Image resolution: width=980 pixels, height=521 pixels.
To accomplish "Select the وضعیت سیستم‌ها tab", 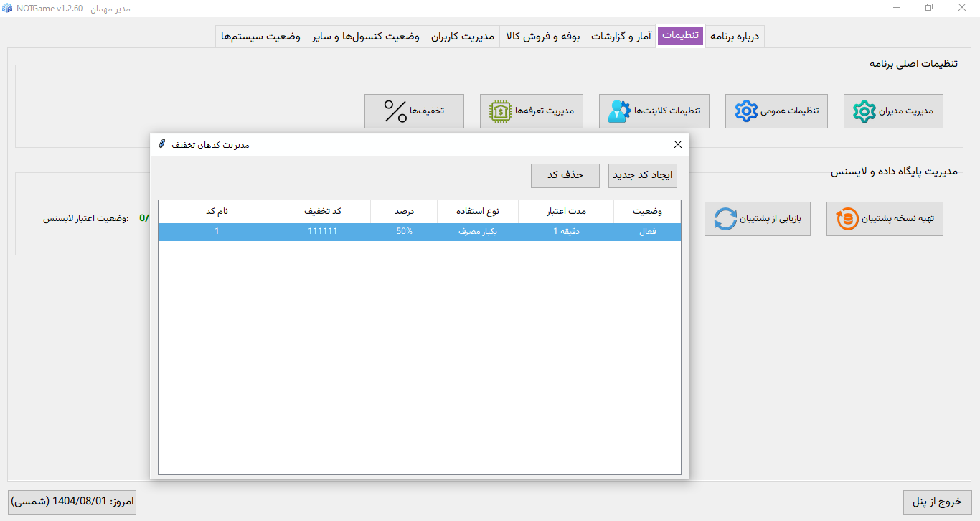I will coord(260,36).
